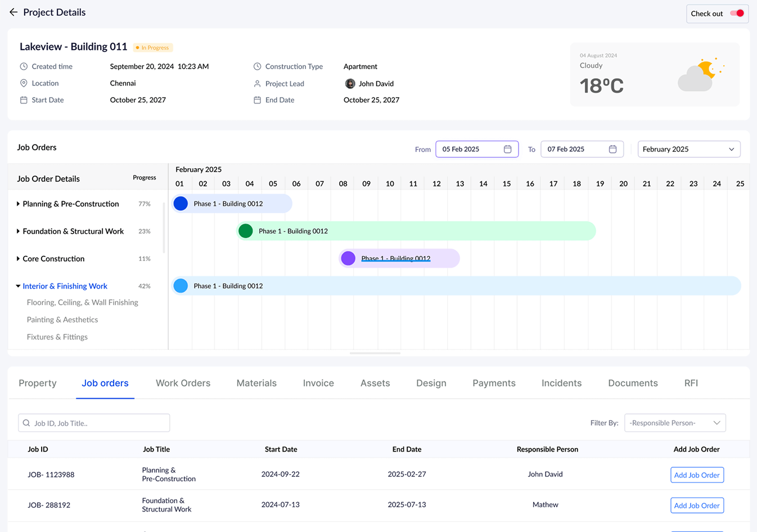The height and width of the screenshot is (532, 757).
Task: Toggle the Check out switch
Action: (x=737, y=13)
